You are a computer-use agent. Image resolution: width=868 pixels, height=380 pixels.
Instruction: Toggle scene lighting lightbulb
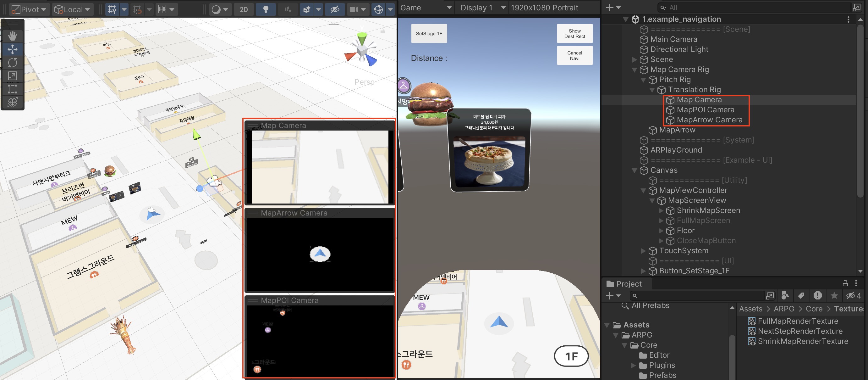pyautogui.click(x=266, y=9)
